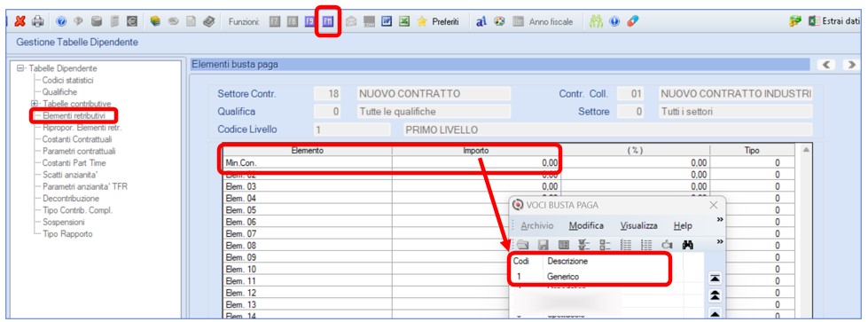This screenshot has width=868, height=322.
Task: Open Preferiti favorites
Action: [x=438, y=21]
